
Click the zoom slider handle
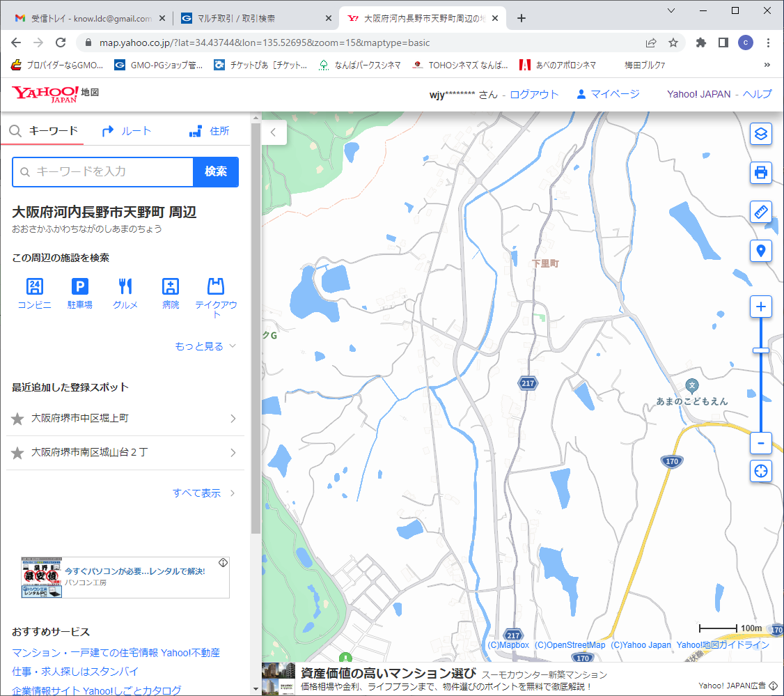click(761, 350)
